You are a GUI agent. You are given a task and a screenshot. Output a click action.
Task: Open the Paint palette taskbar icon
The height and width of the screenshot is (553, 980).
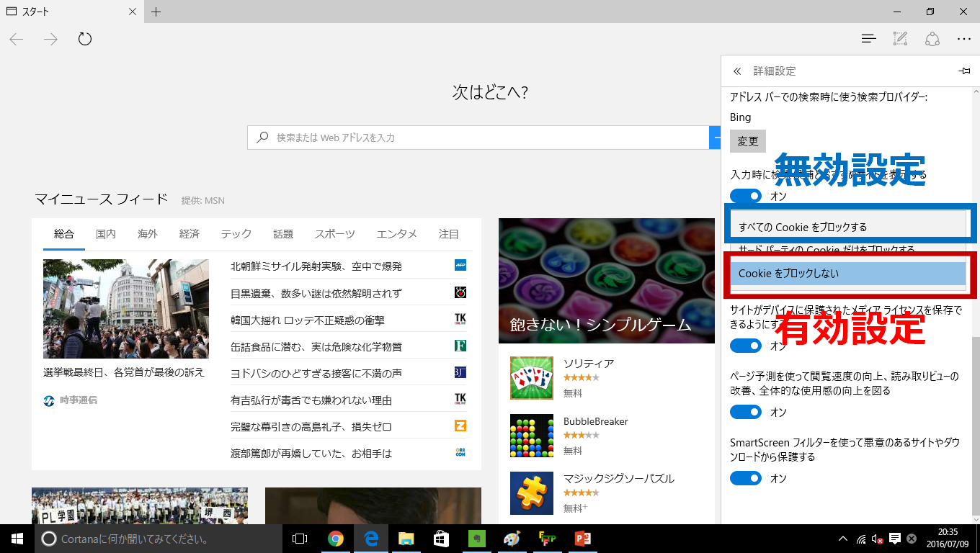point(511,539)
